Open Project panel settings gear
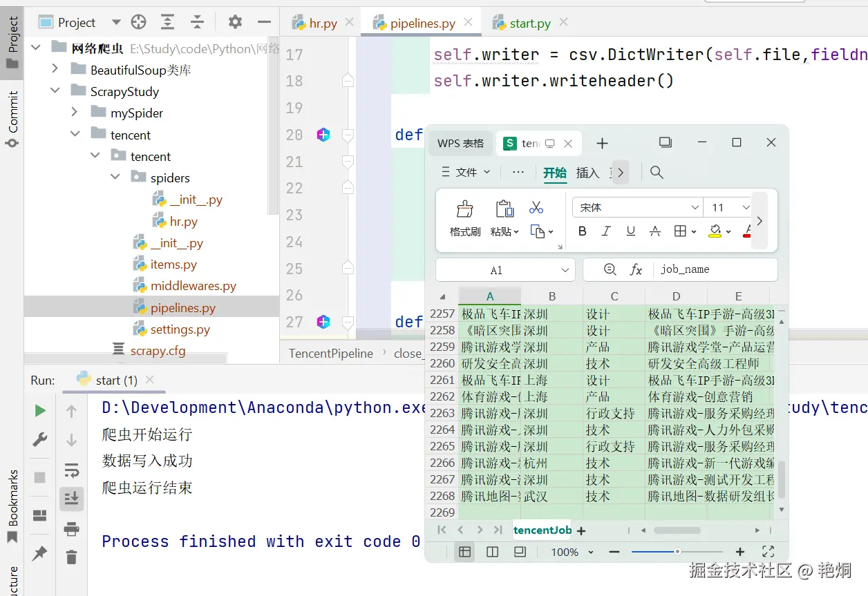 point(235,22)
